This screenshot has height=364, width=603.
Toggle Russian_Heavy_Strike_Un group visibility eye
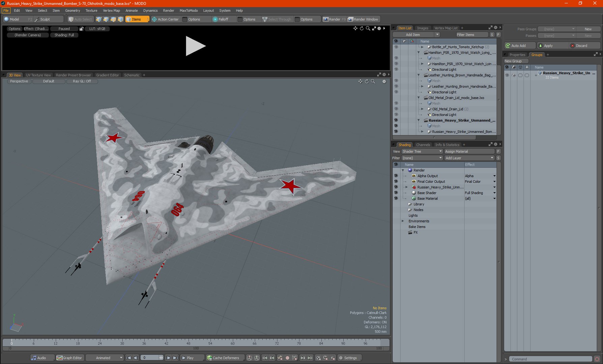pos(507,75)
